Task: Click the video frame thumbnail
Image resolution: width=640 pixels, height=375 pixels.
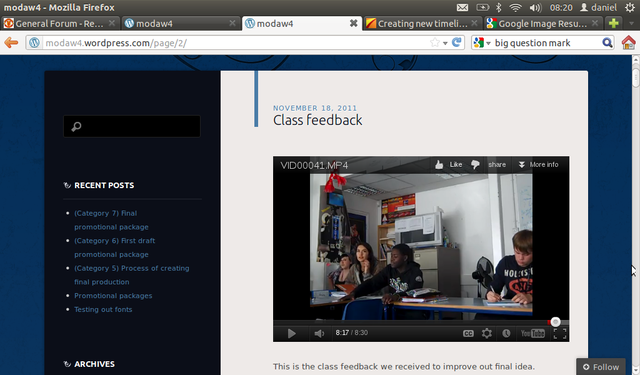Action: point(421,246)
